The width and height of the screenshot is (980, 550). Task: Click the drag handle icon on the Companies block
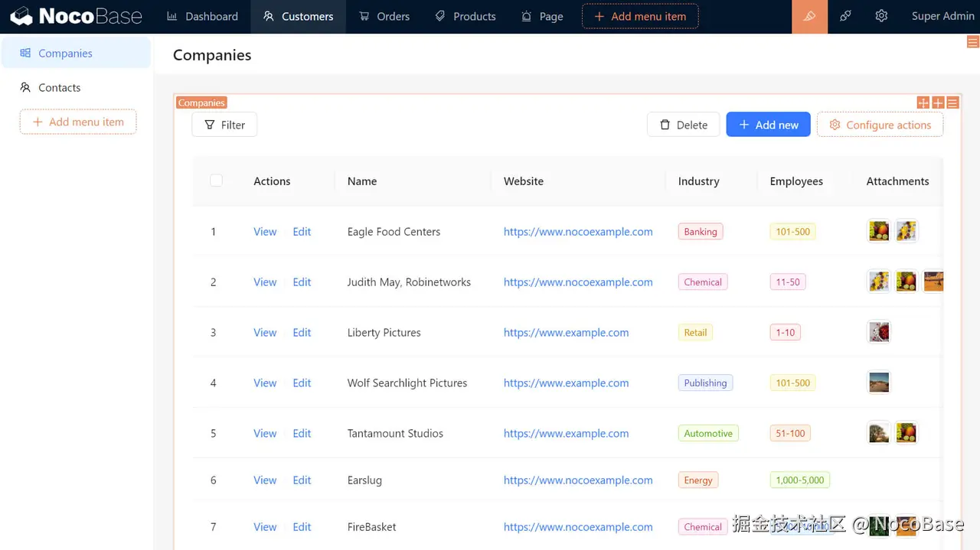[923, 103]
